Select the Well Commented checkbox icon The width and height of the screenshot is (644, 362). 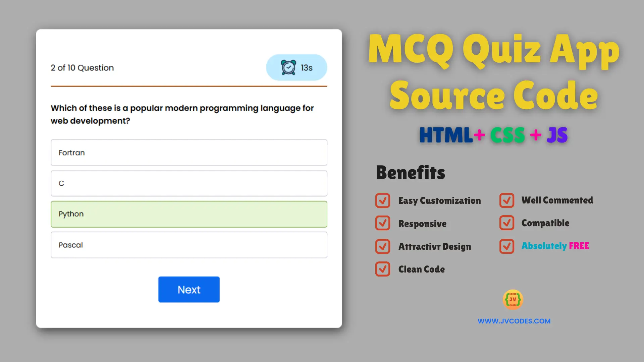point(506,200)
